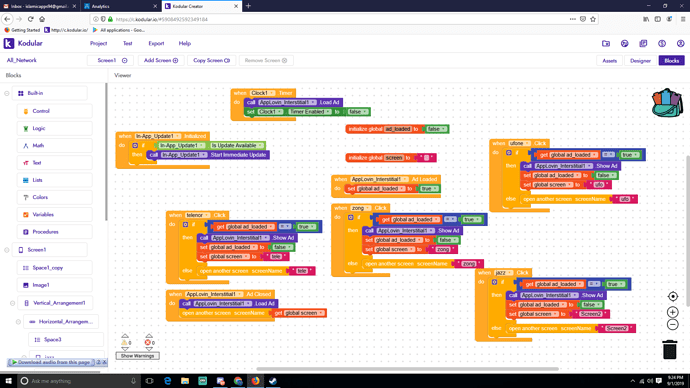Click the viewer horizontal scrollbar
690x388 pixels.
(x=407, y=369)
